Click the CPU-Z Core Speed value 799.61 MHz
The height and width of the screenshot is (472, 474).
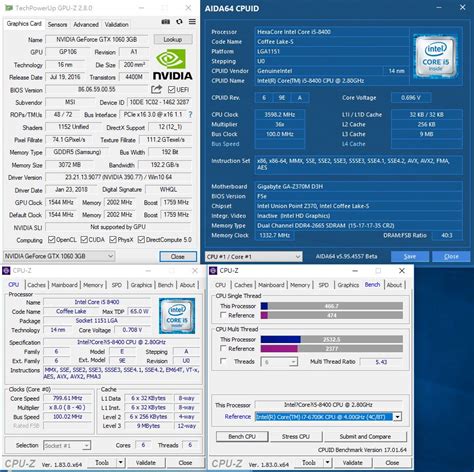pyautogui.click(x=68, y=398)
